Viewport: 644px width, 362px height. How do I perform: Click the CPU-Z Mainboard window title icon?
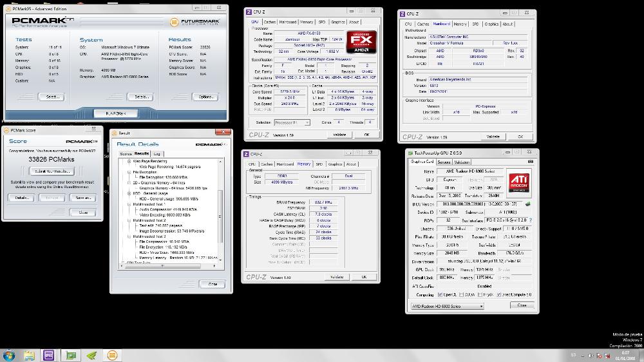point(402,14)
